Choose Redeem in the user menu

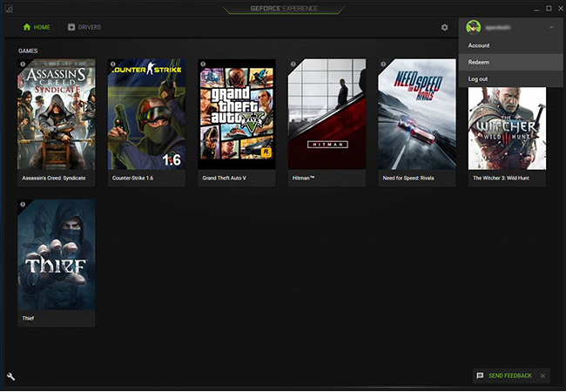click(479, 63)
